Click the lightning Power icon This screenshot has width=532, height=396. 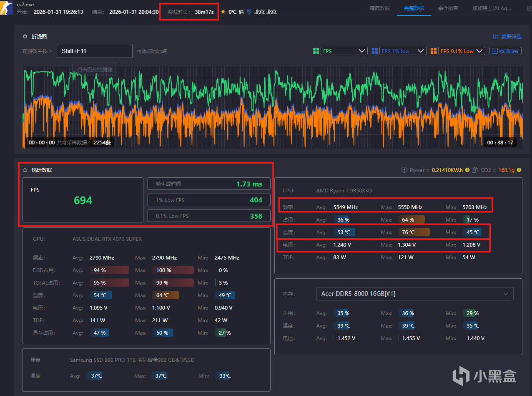tap(404, 170)
